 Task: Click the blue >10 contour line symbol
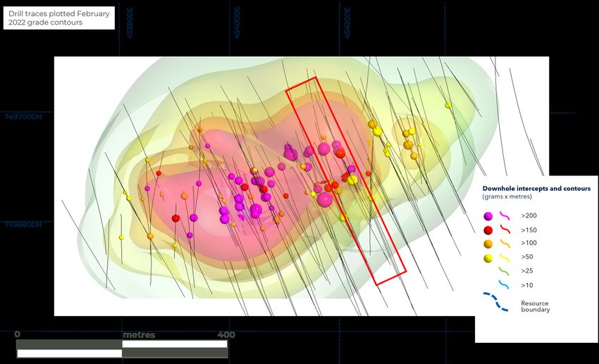click(x=505, y=284)
